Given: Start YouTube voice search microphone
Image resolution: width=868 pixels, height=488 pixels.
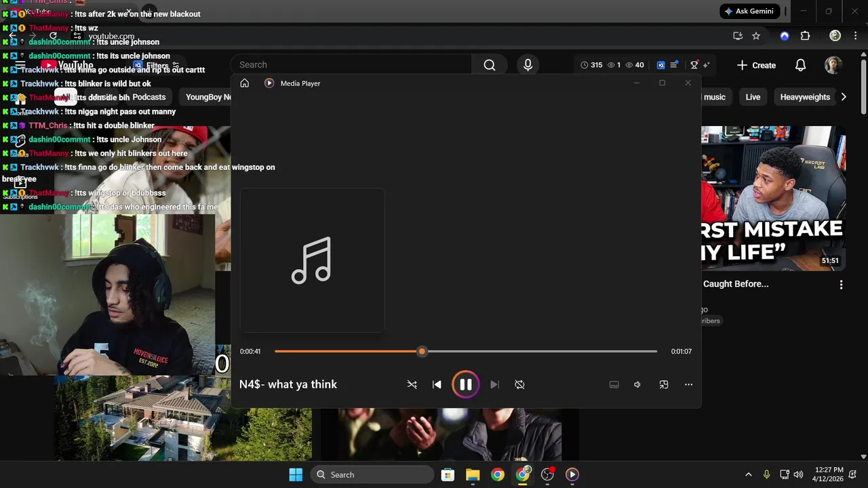Looking at the screenshot, I should tap(528, 65).
